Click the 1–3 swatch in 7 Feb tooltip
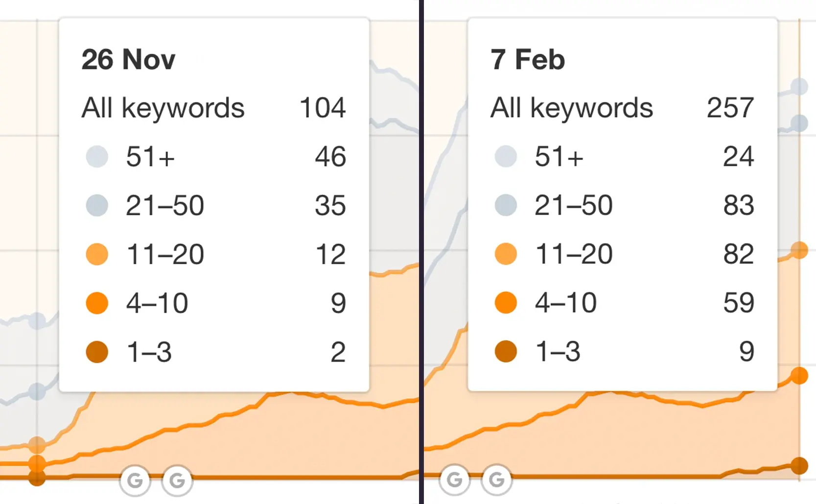The image size is (816, 504). pos(506,351)
